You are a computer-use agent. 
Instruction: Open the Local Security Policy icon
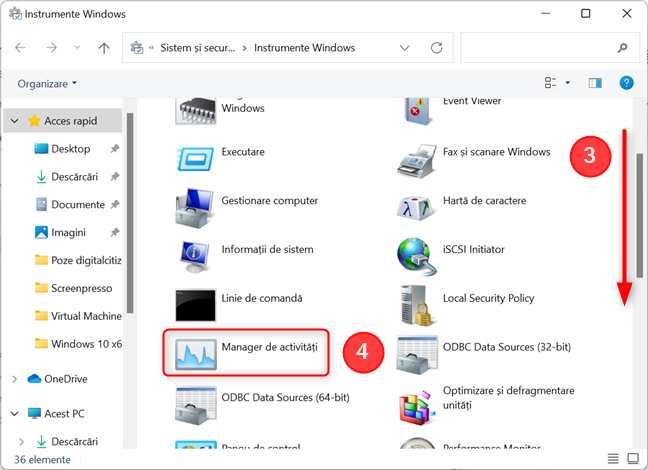tap(417, 305)
